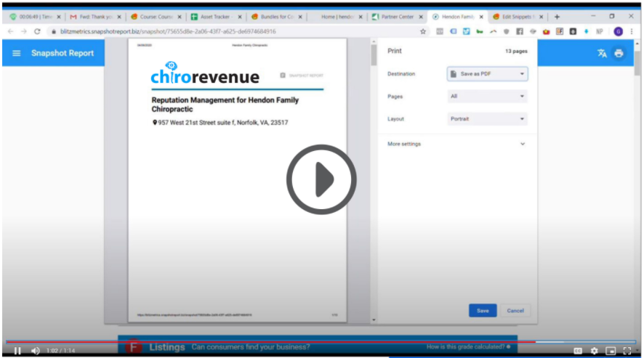This screenshot has width=644, height=358.
Task: Toggle closed captions CC button
Action: (x=577, y=351)
